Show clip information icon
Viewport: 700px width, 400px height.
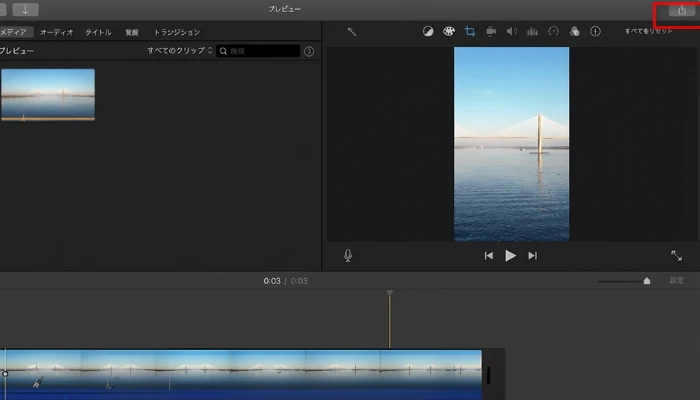tap(595, 32)
